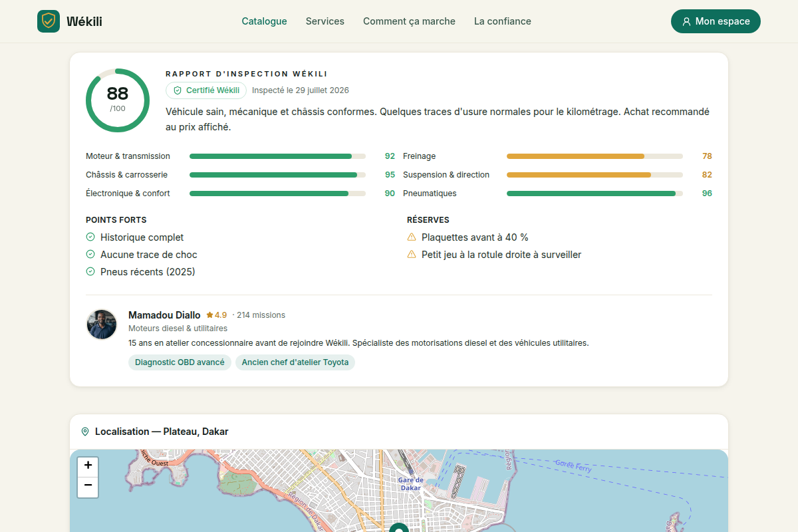Open the Services menu item
The width and height of the screenshot is (798, 532).
[325, 21]
